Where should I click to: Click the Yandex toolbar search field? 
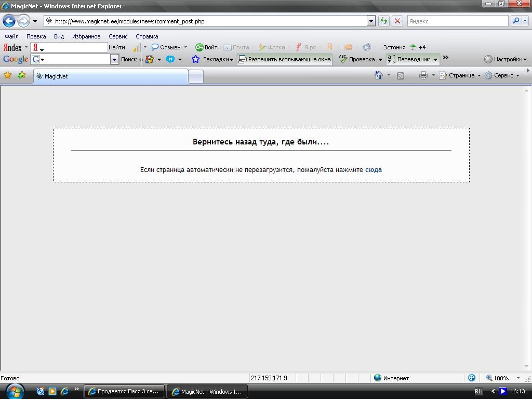pos(69,47)
